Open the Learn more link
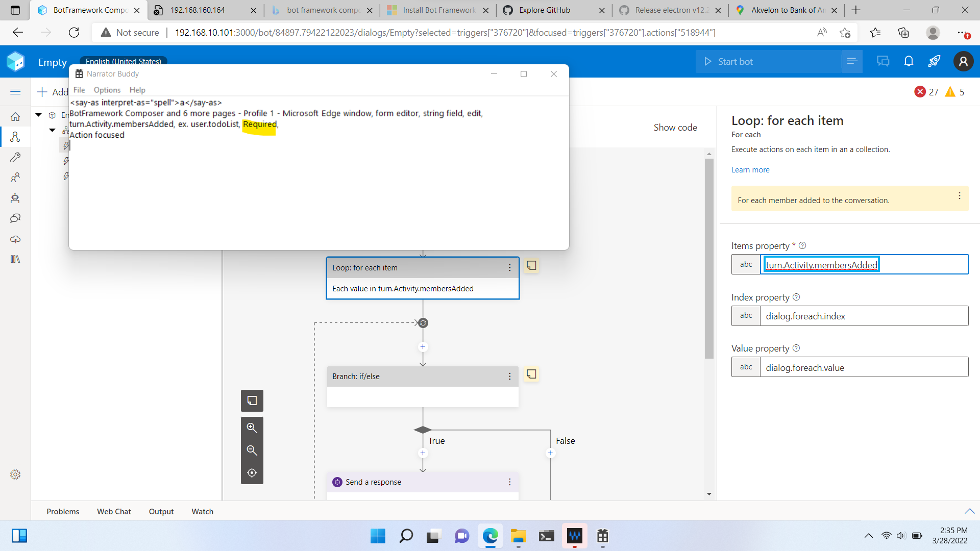980x551 pixels. click(x=750, y=170)
